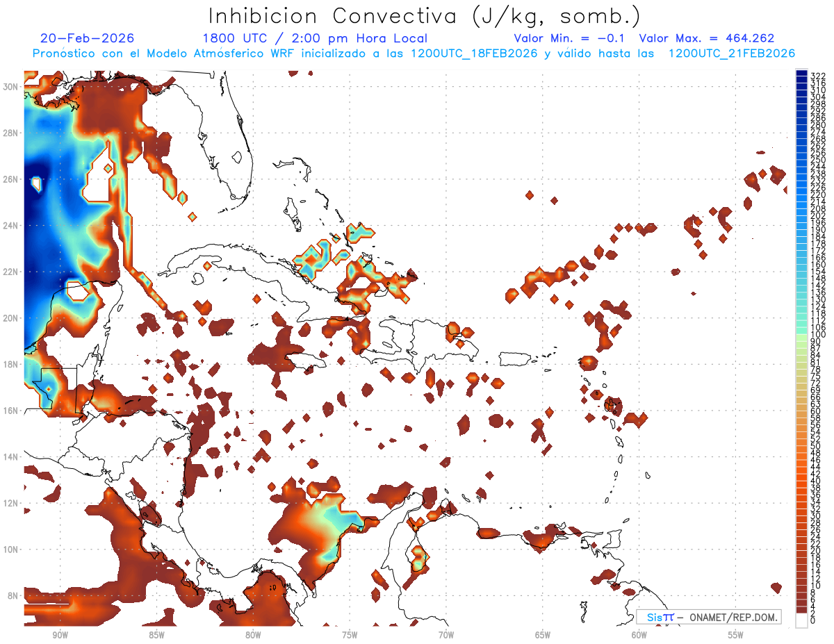Screen dimensions: 834x644
Task: Click the '28N' latitude label
Action: click(10, 133)
